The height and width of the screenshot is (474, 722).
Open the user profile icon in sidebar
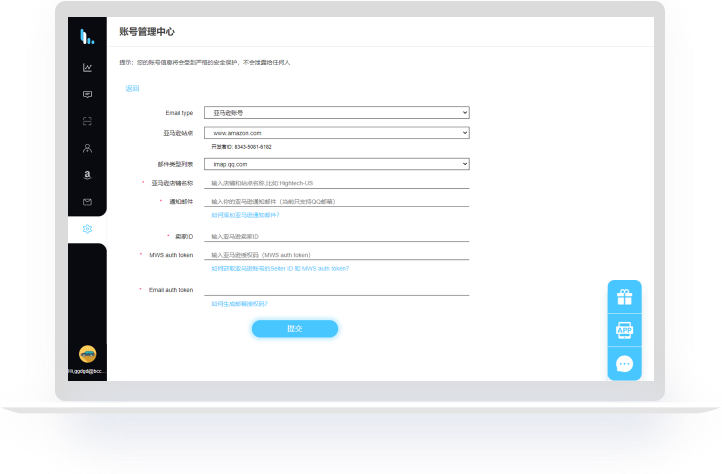87,148
